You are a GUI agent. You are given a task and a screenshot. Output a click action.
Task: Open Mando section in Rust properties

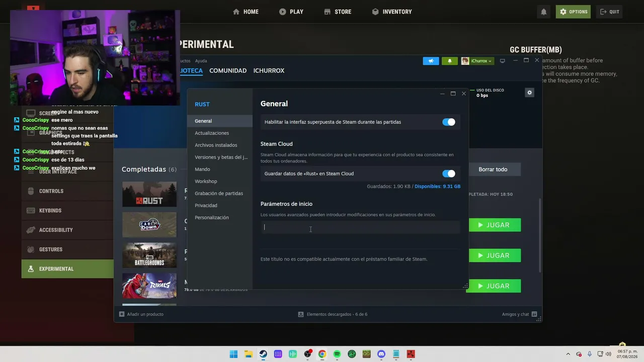[220, 169]
